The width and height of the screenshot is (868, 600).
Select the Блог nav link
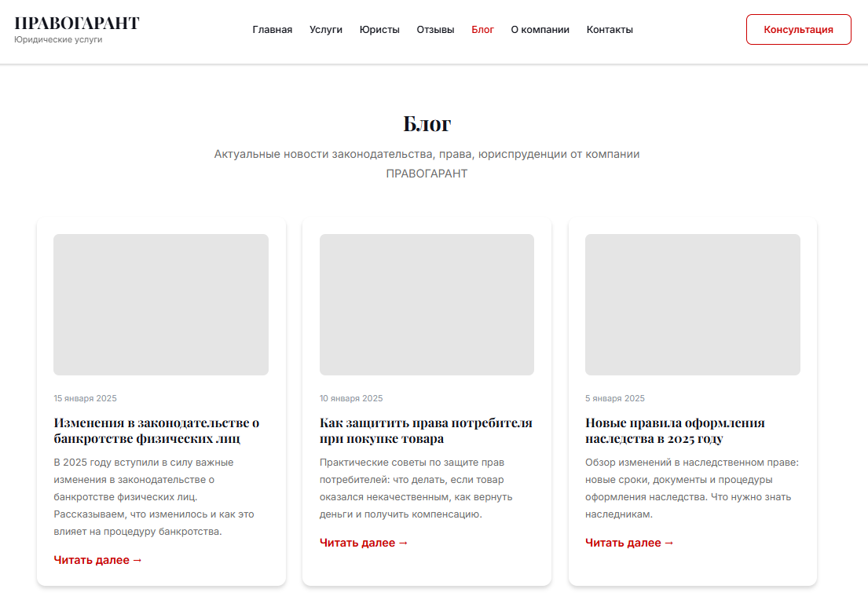pos(483,29)
